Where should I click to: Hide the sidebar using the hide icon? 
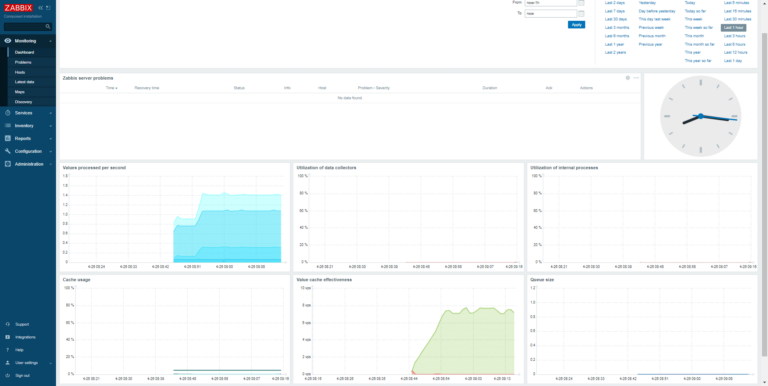(48, 8)
